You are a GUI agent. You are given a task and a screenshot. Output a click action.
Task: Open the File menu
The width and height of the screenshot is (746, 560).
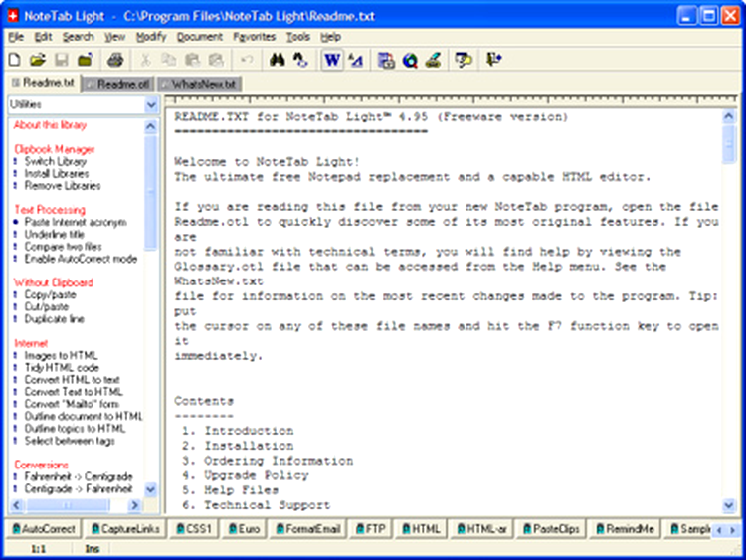[x=16, y=37]
